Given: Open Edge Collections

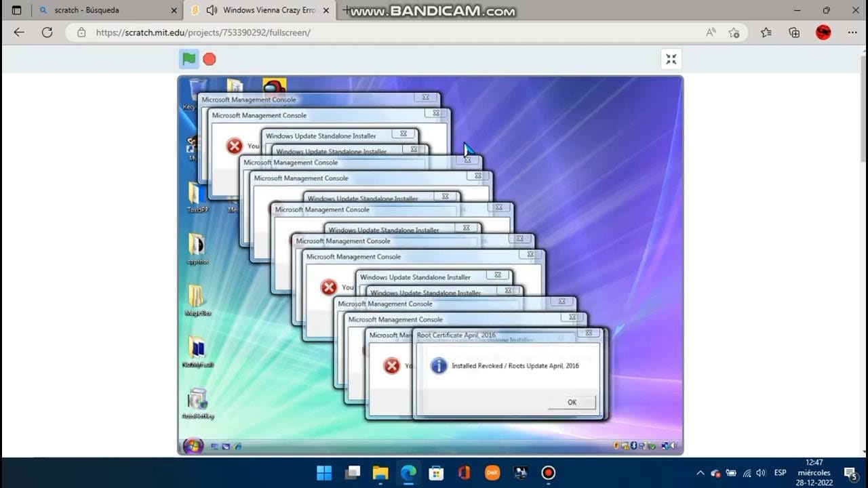Looking at the screenshot, I should point(794,33).
